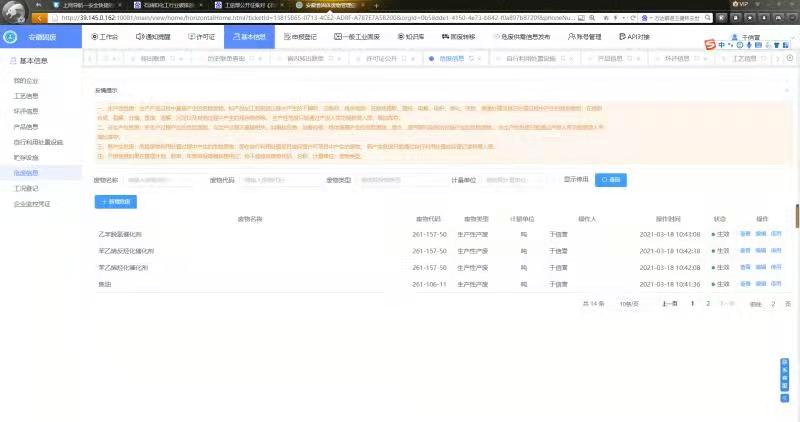Click the blue logo icon in header

tap(10, 37)
